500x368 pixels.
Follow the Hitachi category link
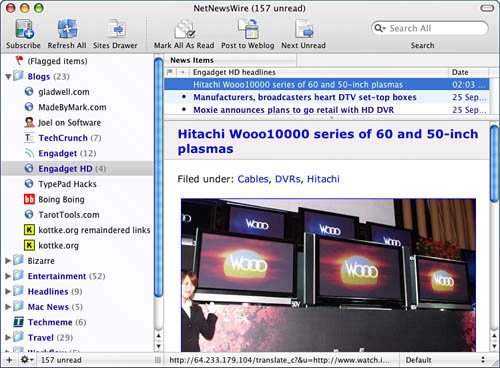[x=323, y=179]
